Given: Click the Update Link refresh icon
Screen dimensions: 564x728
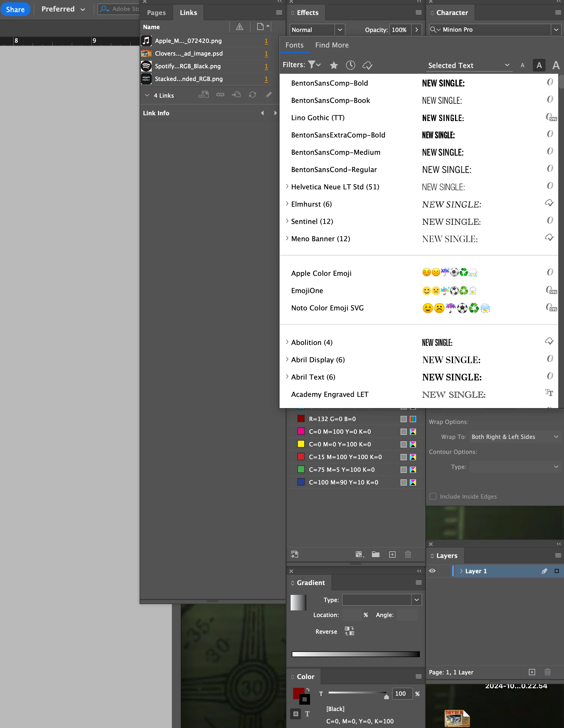Looking at the screenshot, I should (253, 95).
